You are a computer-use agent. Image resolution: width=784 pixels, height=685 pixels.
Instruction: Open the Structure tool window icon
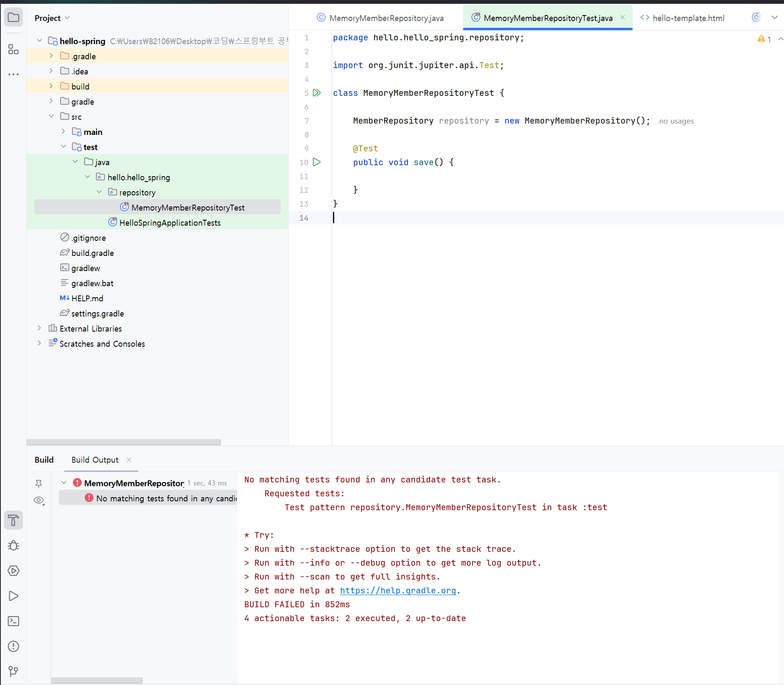[x=13, y=50]
